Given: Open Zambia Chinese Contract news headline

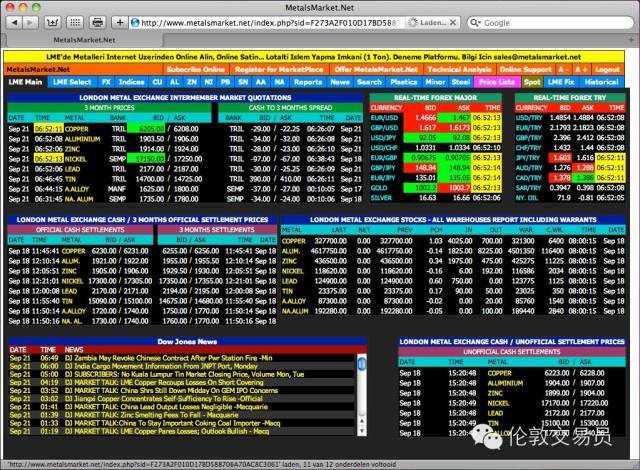Looking at the screenshot, I should tap(169, 358).
